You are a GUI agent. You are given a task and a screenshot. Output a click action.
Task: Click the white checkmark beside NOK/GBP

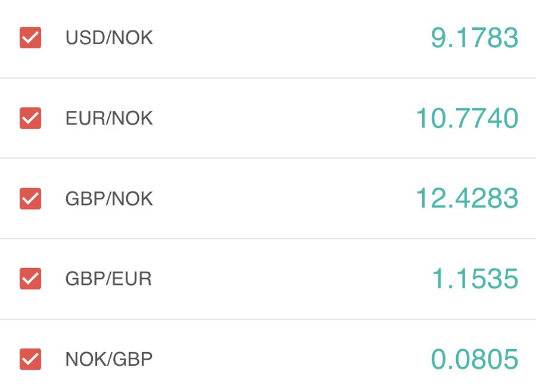[x=30, y=359]
